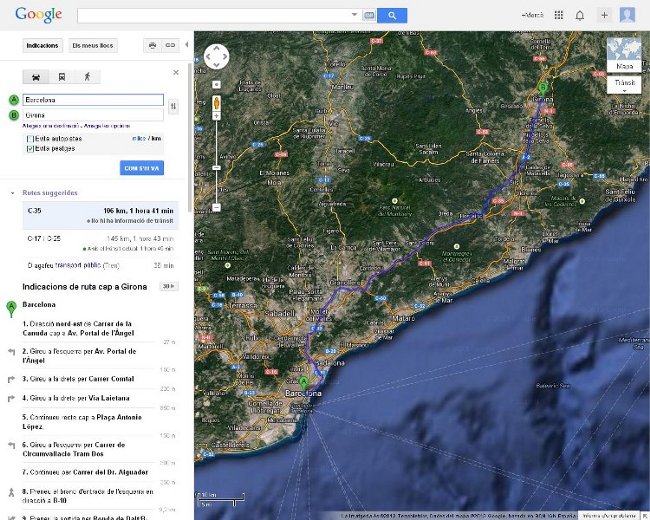This screenshot has height=520, width=650.
Task: Click the print icon
Action: click(153, 46)
